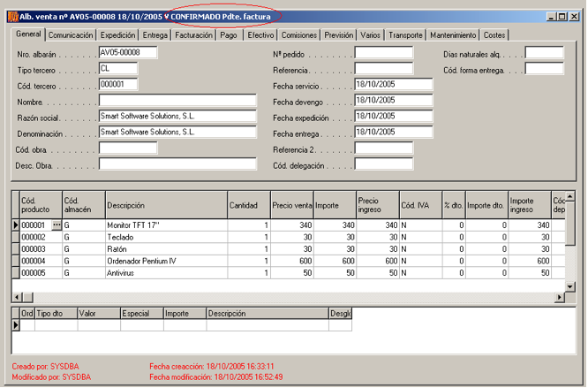Click the application icon in the title bar

click(x=8, y=16)
